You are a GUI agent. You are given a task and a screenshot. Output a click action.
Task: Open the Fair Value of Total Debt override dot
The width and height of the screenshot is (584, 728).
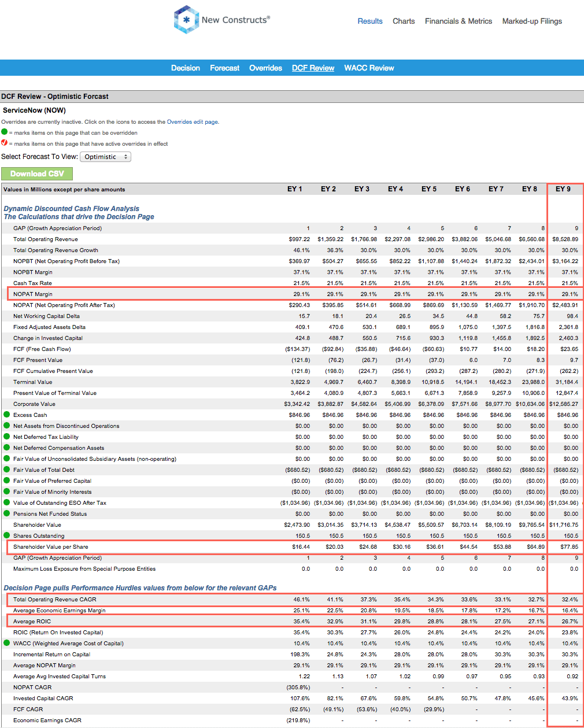pyautogui.click(x=6, y=470)
